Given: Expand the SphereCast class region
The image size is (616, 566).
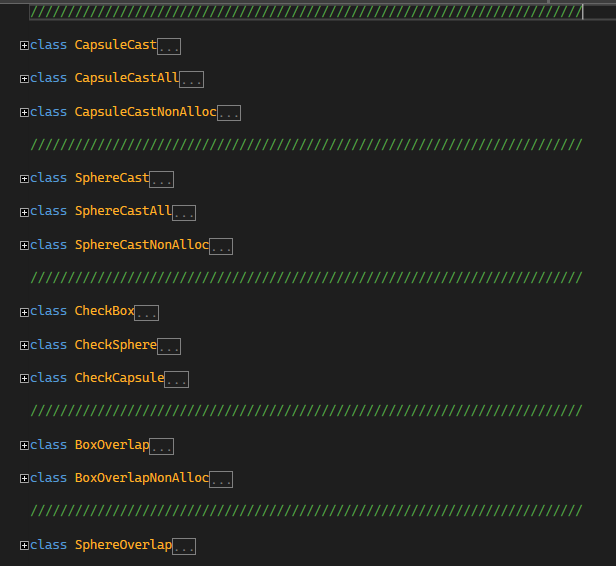Looking at the screenshot, I should coord(24,178).
